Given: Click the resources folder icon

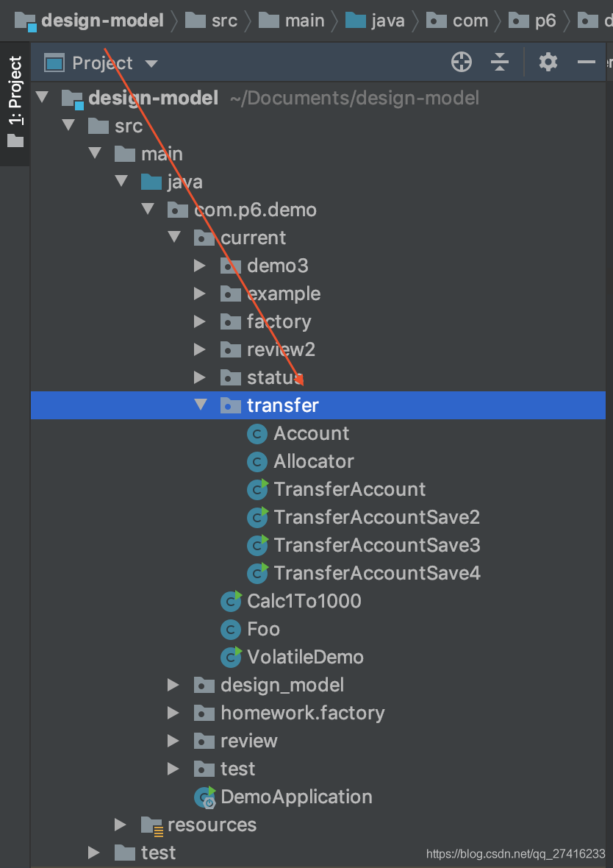Looking at the screenshot, I should [x=151, y=825].
